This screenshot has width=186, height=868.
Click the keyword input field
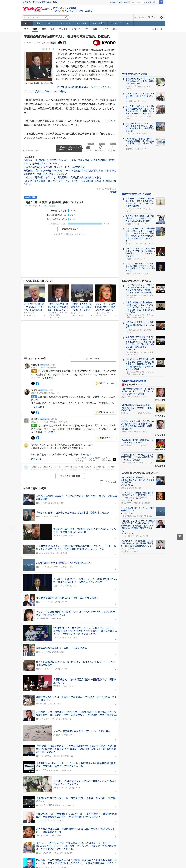click(x=44, y=18)
